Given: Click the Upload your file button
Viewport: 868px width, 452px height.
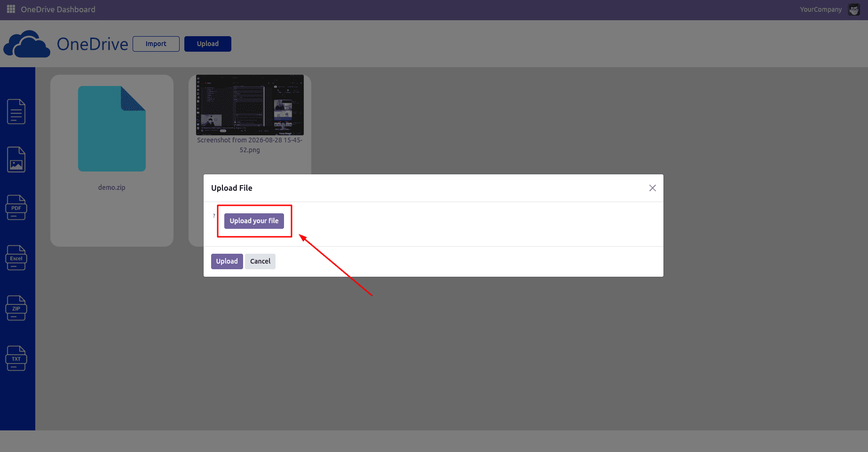Looking at the screenshot, I should [x=254, y=221].
